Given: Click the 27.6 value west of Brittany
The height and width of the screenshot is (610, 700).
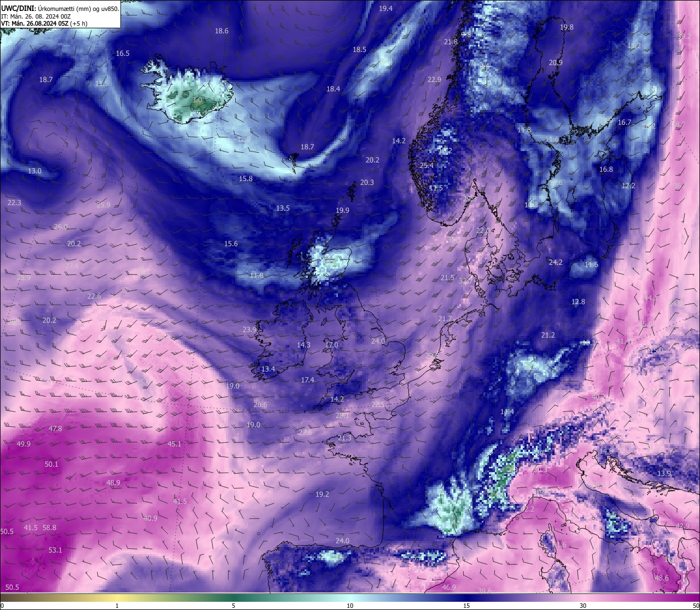Looking at the screenshot, I should (x=305, y=433).
